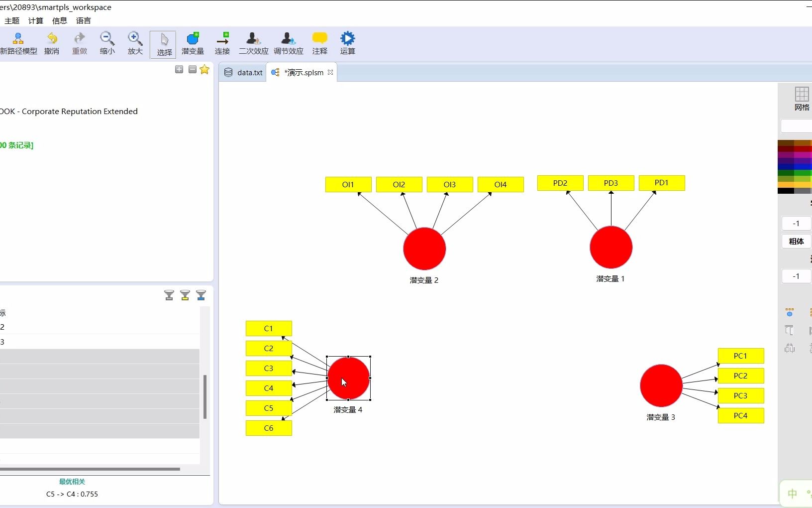Choose the Latent Variable (潜变量) tool
This screenshot has width=812, height=508.
pos(193,44)
